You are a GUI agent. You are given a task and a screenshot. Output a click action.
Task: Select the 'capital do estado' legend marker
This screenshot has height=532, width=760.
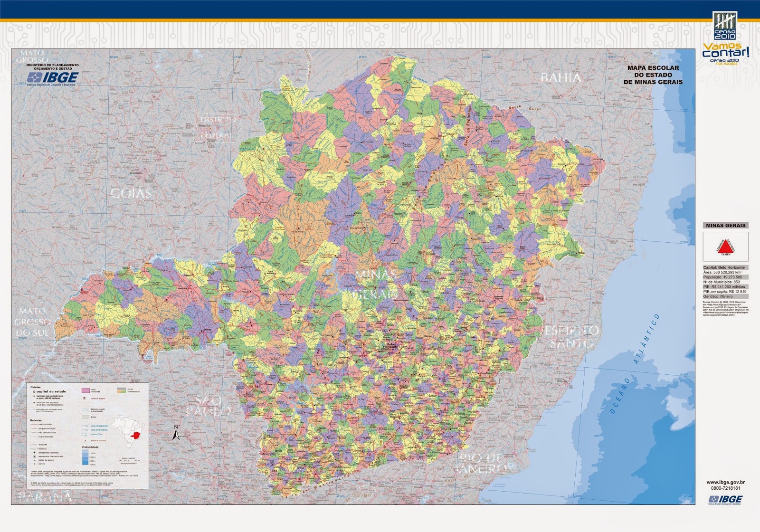(34, 391)
